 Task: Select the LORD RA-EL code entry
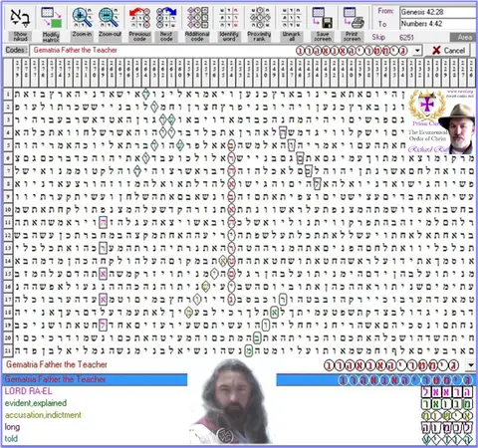(x=29, y=391)
